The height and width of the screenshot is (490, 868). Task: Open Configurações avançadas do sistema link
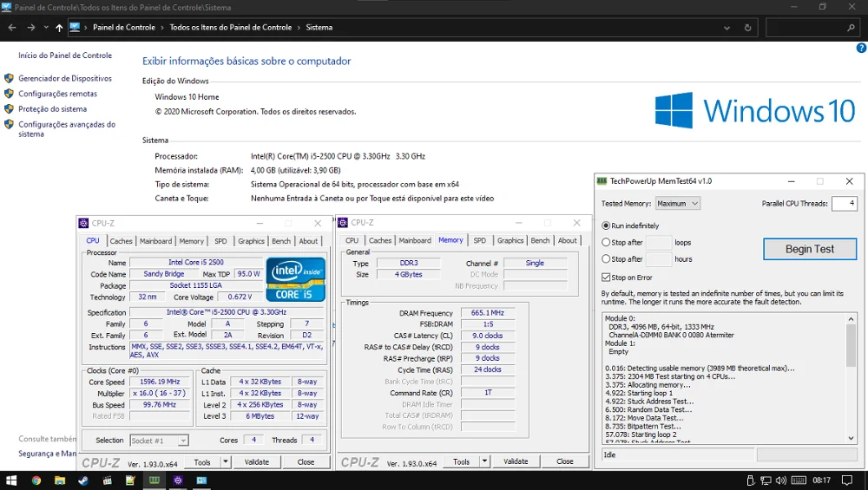67,129
